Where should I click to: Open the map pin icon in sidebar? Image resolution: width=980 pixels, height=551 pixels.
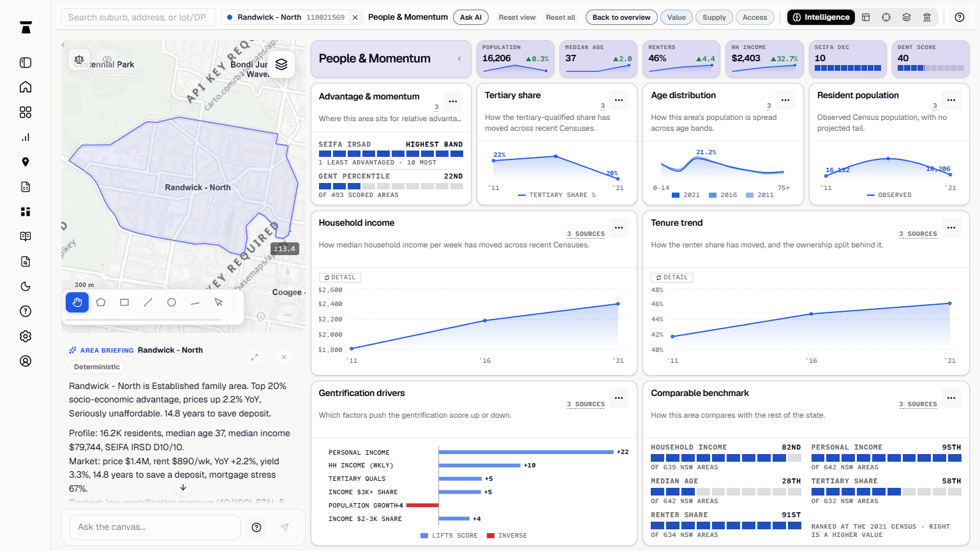(26, 162)
